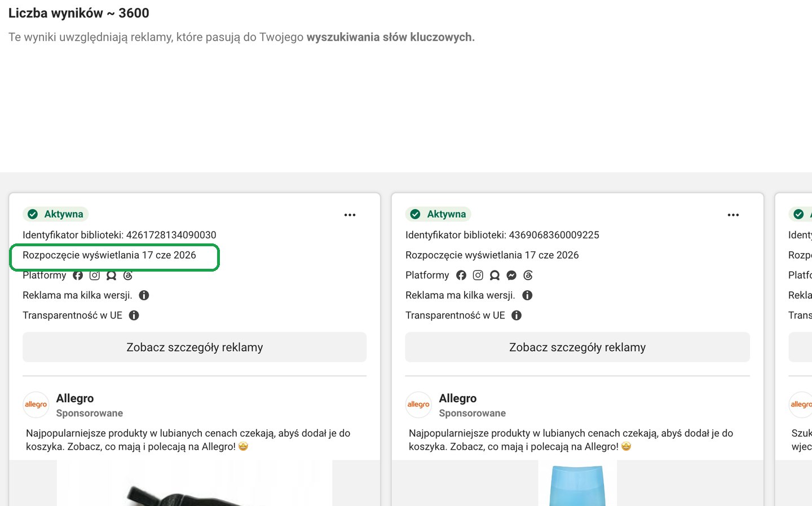Open Allegro advertiser name link in second ad
Screen dimensions: 812x506
point(458,398)
